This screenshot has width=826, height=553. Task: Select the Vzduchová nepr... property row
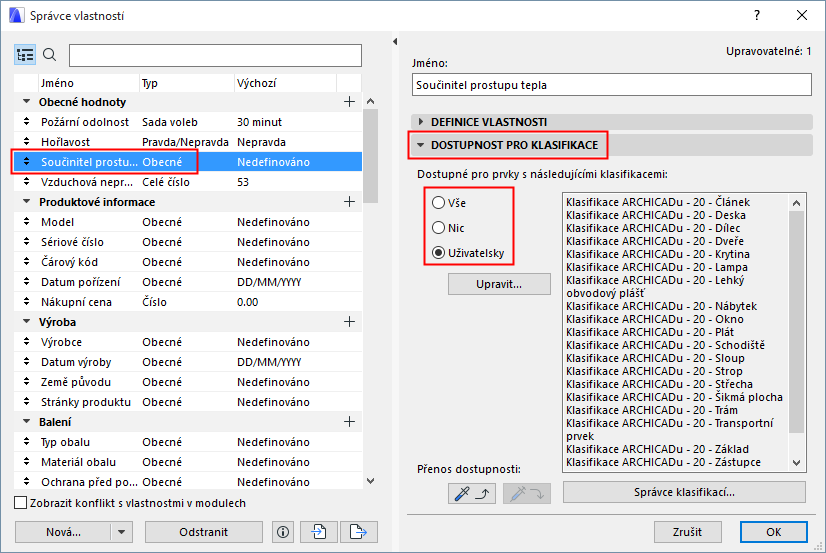click(188, 182)
